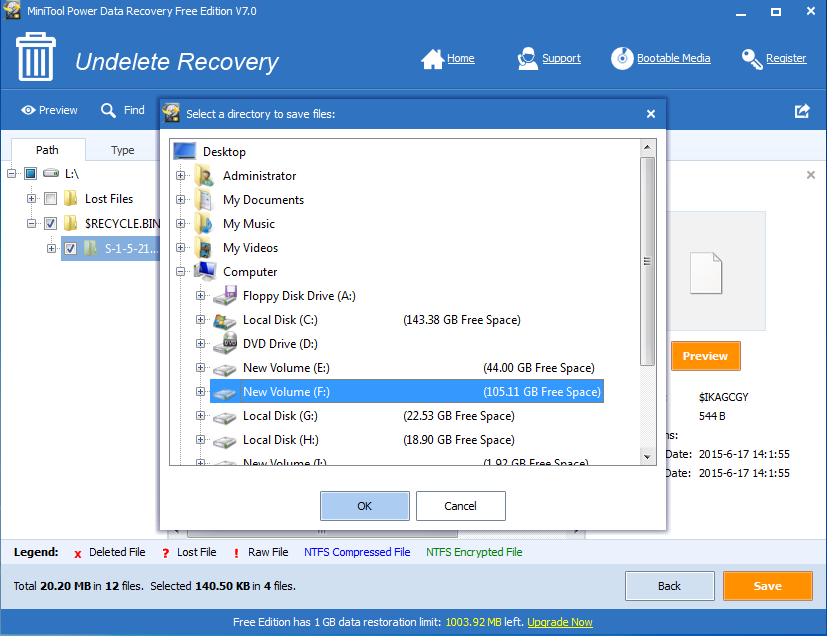Click the Register key icon
Screen dimensions: 827x636
click(x=752, y=59)
